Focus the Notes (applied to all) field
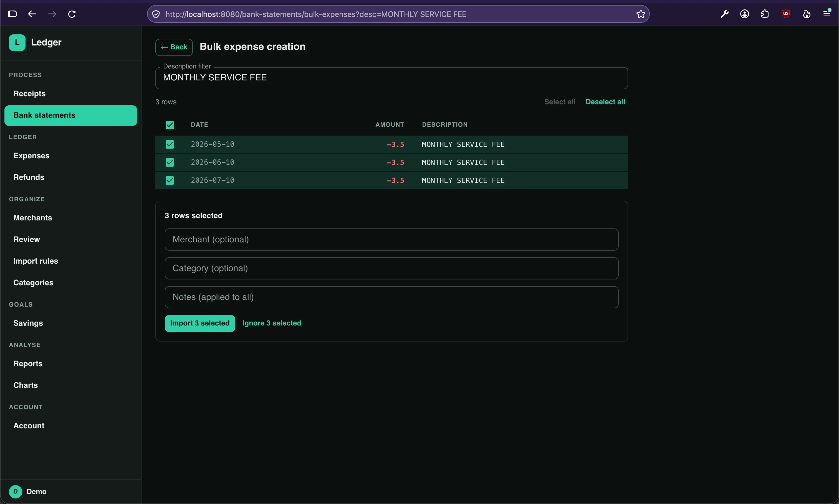The width and height of the screenshot is (839, 504). click(x=391, y=297)
